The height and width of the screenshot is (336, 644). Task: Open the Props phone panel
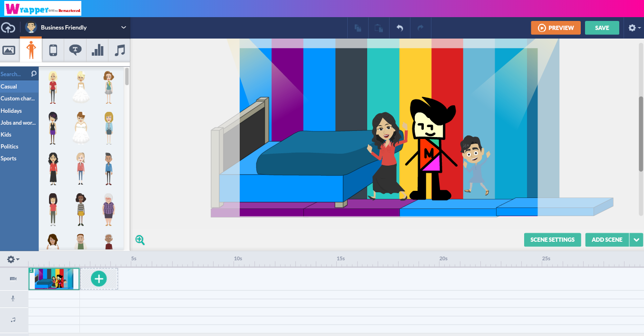tap(53, 49)
